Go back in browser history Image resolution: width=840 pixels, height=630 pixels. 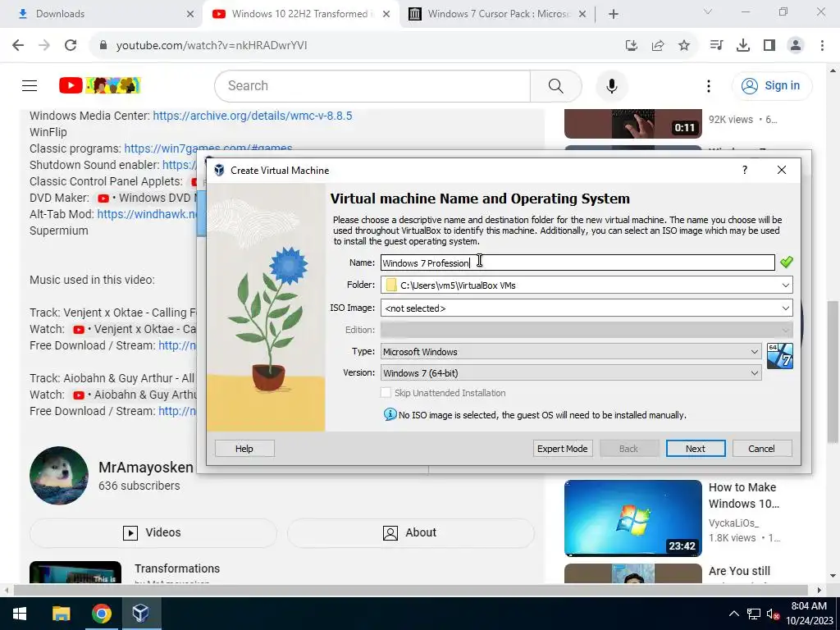18,46
